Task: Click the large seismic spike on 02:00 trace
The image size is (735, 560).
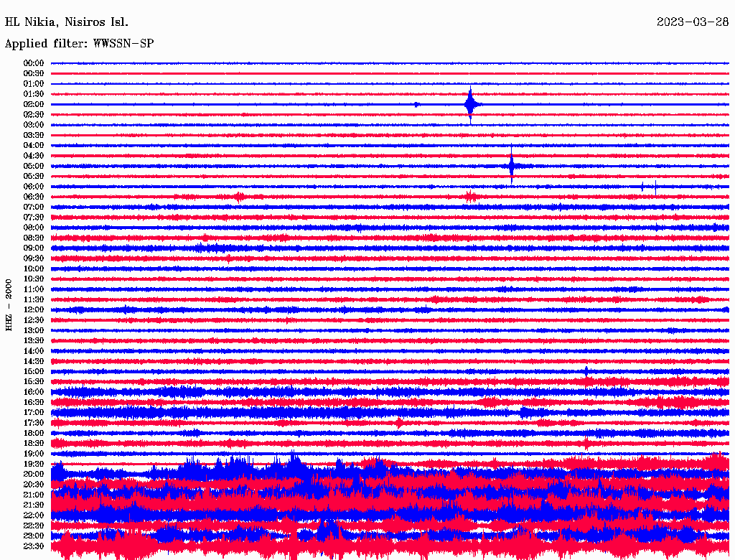Action: (471, 105)
